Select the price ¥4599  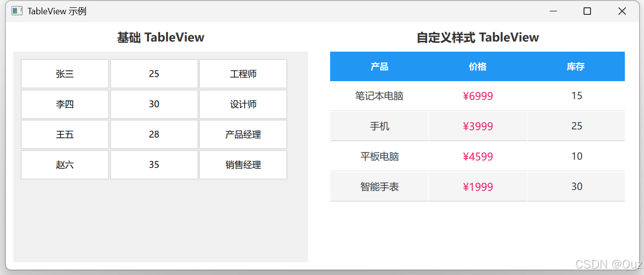(x=478, y=156)
